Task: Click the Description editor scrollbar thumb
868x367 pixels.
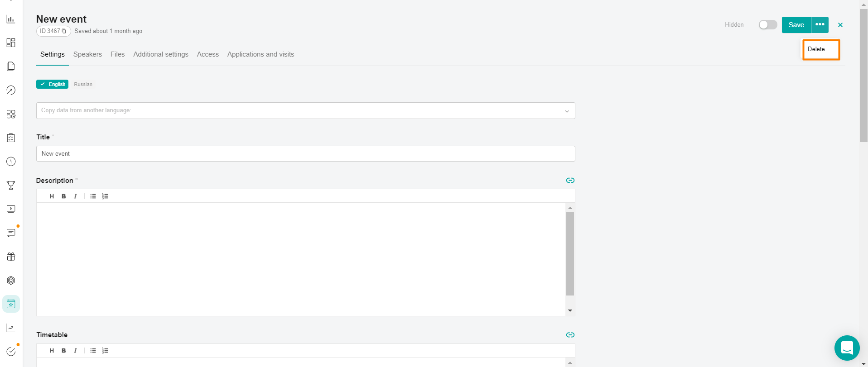Action: [570, 254]
